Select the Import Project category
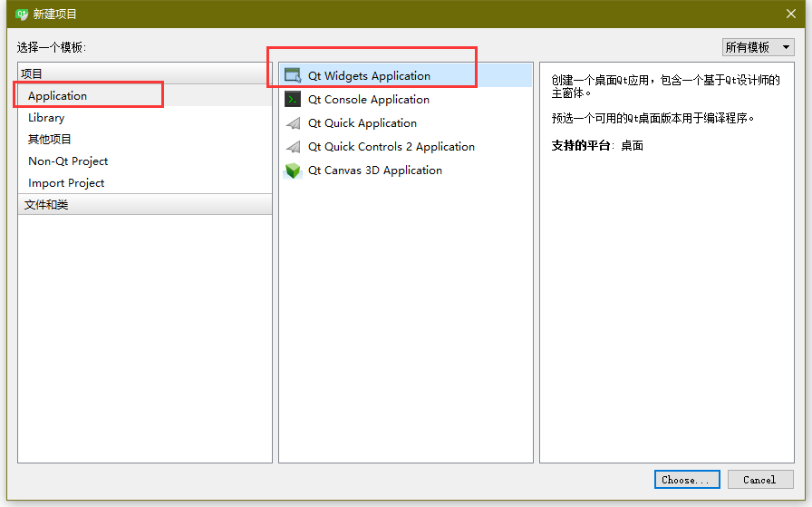 pyautogui.click(x=144, y=182)
